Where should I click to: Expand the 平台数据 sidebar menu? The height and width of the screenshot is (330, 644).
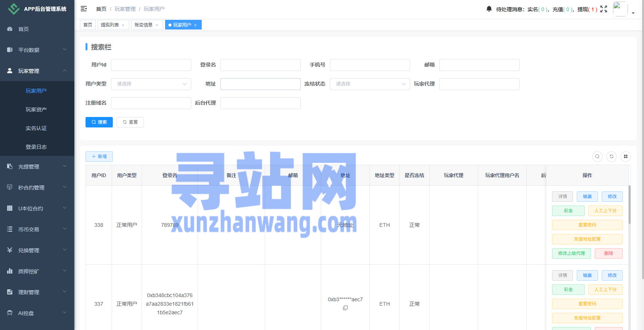[x=37, y=50]
